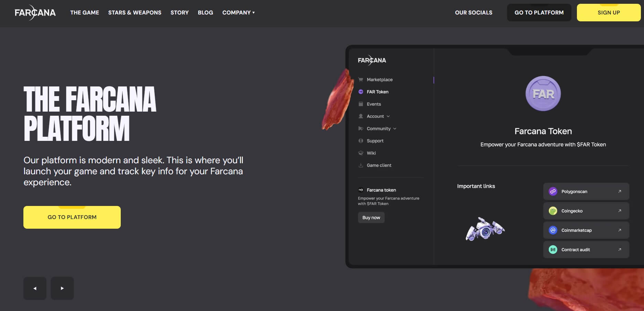Click small FAR icon beside Farcana token

361,190
